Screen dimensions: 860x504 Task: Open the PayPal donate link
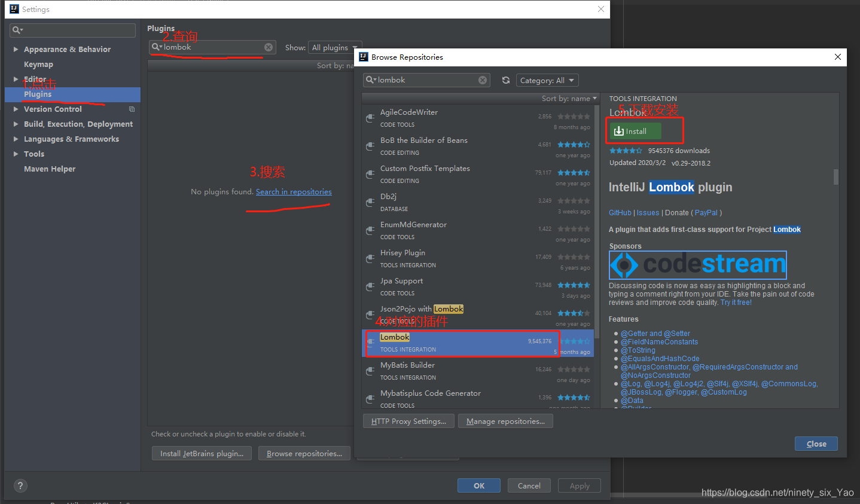(706, 213)
